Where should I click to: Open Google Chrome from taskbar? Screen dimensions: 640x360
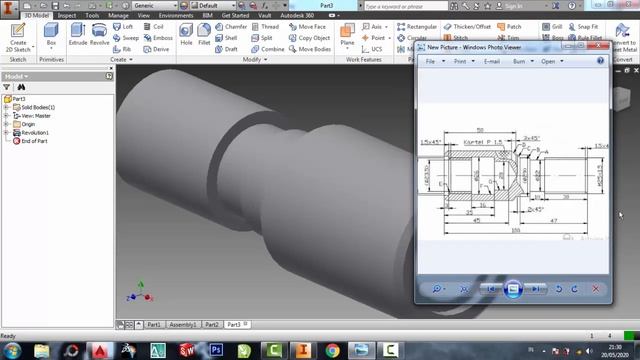(x=332, y=351)
